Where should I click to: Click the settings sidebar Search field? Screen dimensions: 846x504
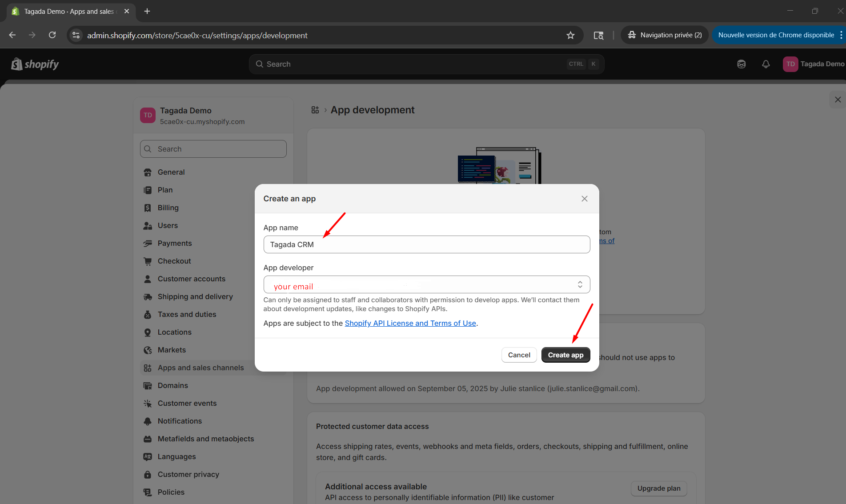[213, 149]
